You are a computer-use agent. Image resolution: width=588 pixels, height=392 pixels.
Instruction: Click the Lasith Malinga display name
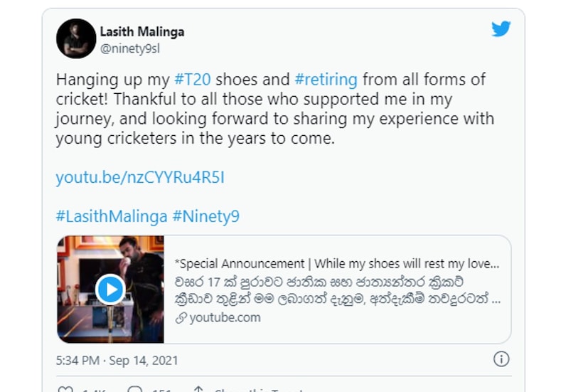[142, 32]
